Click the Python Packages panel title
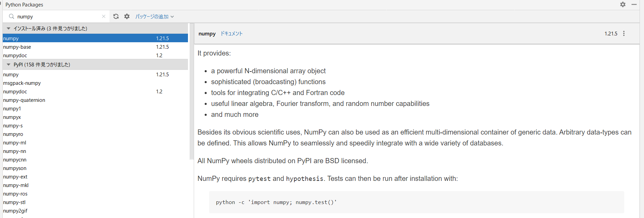This screenshot has height=218, width=644. (x=24, y=5)
